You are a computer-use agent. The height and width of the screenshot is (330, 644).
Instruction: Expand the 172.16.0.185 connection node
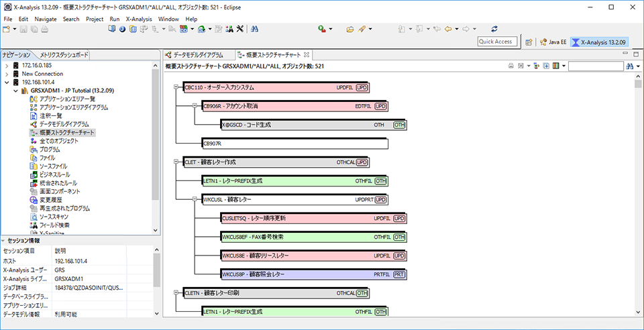pos(7,65)
